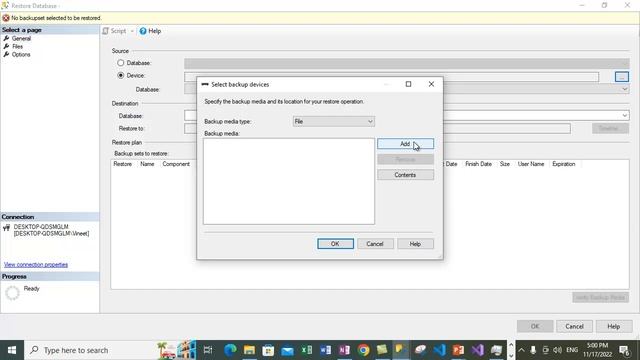The image size is (640, 360).
Task: Open the Windows Start menu
Action: [12, 350]
